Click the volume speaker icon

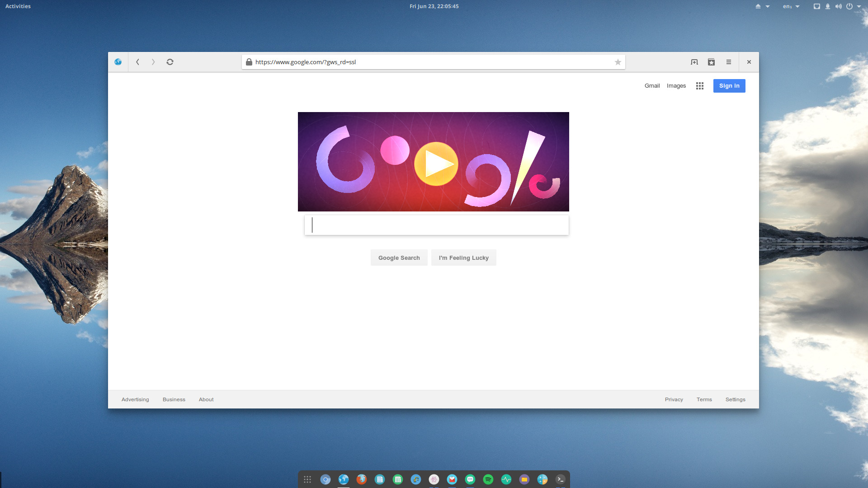(x=839, y=6)
